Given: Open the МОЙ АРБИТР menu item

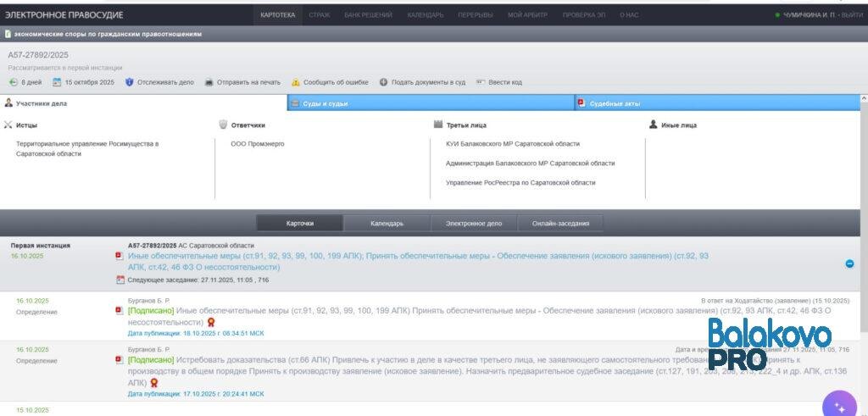Looking at the screenshot, I should pyautogui.click(x=527, y=15).
